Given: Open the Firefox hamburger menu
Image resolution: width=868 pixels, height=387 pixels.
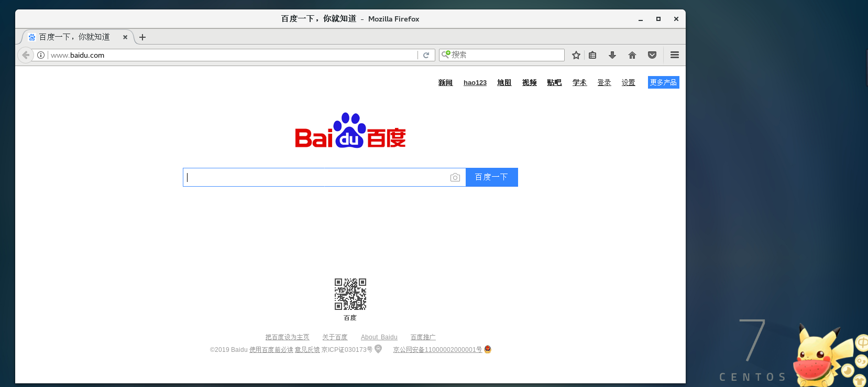Looking at the screenshot, I should tap(675, 55).
